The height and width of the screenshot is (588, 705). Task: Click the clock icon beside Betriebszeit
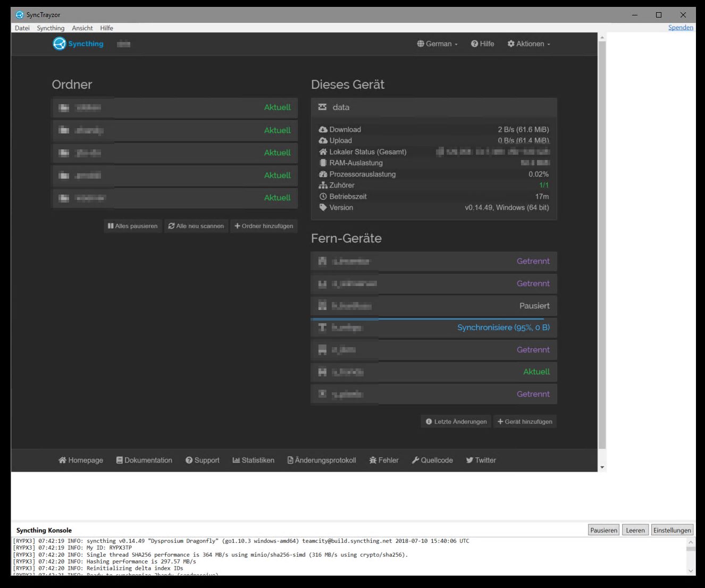click(323, 196)
